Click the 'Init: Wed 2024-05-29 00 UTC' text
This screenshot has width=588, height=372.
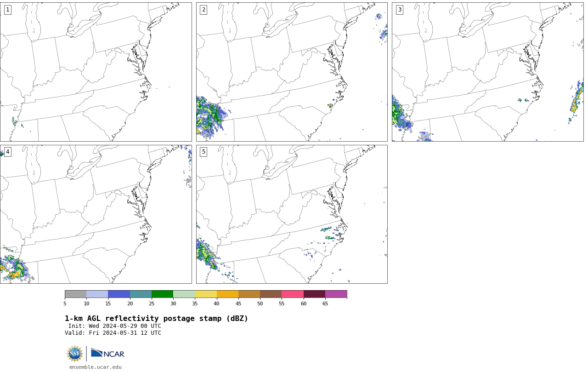click(x=115, y=326)
